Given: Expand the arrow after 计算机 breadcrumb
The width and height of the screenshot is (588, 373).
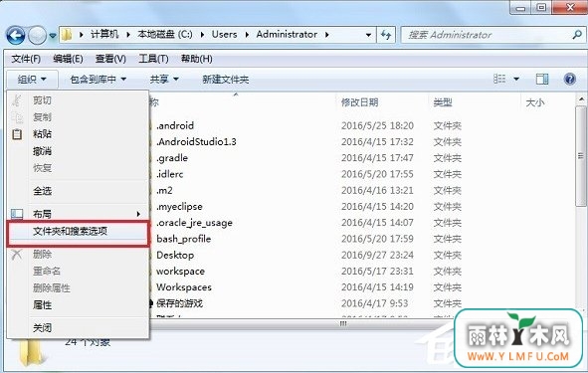Looking at the screenshot, I should [128, 35].
